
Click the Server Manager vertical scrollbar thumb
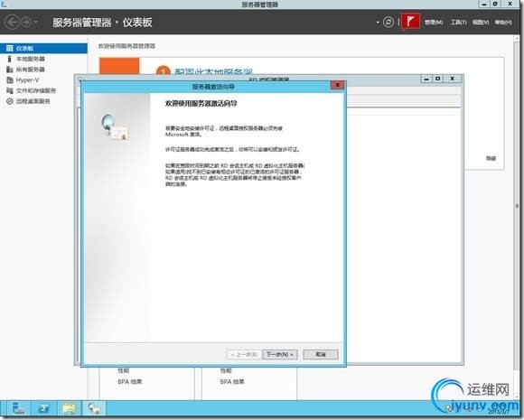pos(517,206)
